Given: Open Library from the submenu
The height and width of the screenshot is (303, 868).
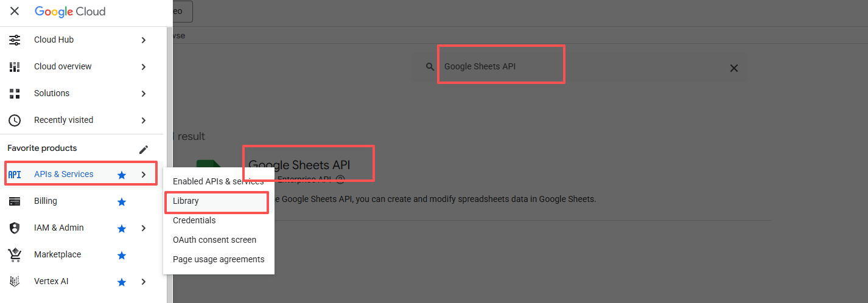Looking at the screenshot, I should click(x=186, y=201).
